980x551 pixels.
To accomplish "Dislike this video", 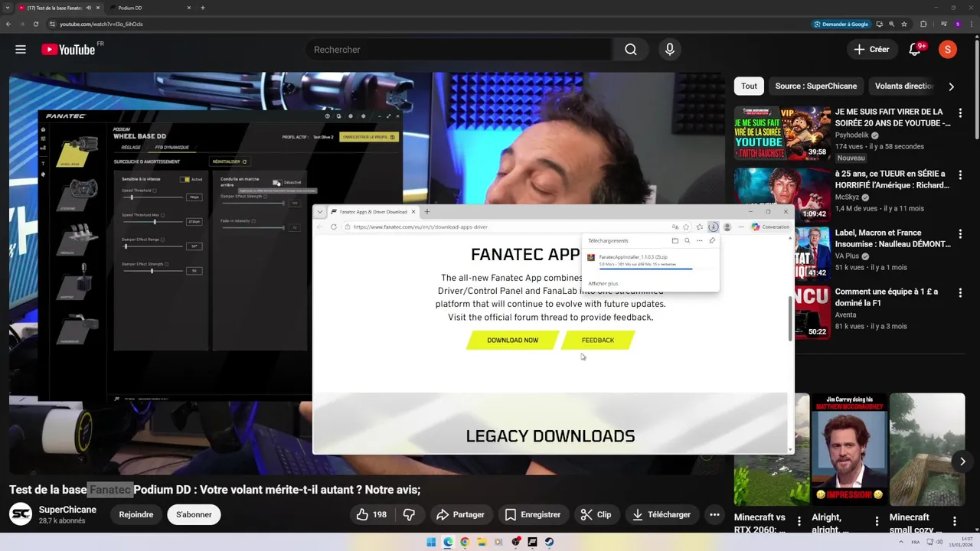I will [x=409, y=514].
